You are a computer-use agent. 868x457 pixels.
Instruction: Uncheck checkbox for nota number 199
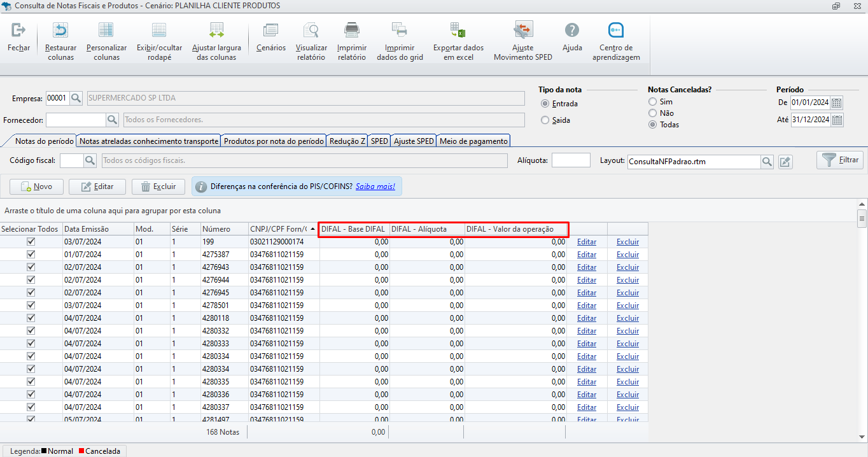tap(31, 242)
